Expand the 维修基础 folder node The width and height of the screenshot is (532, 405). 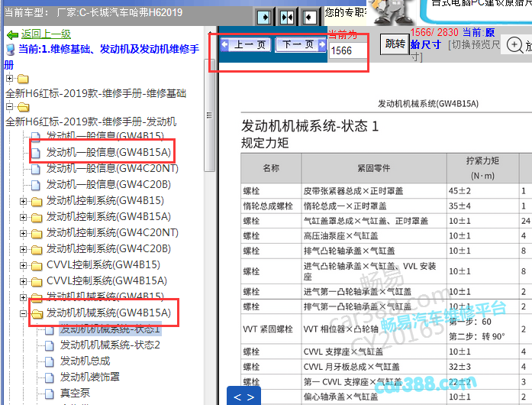(x=9, y=79)
